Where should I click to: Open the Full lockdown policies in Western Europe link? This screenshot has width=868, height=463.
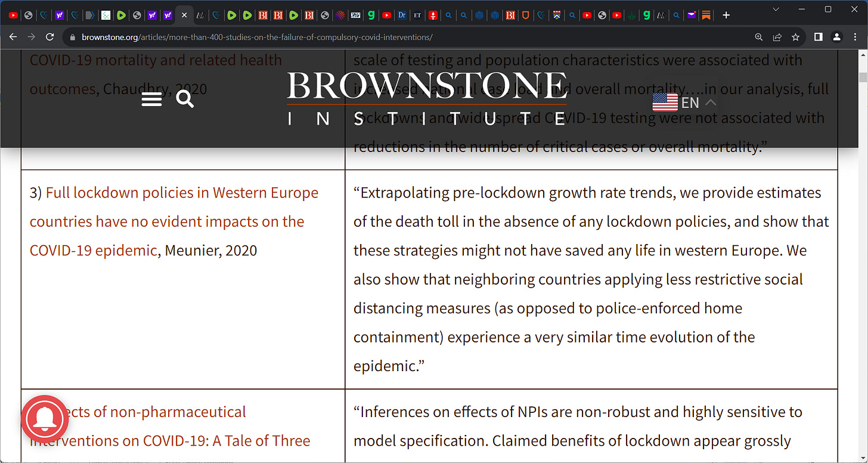(x=174, y=221)
